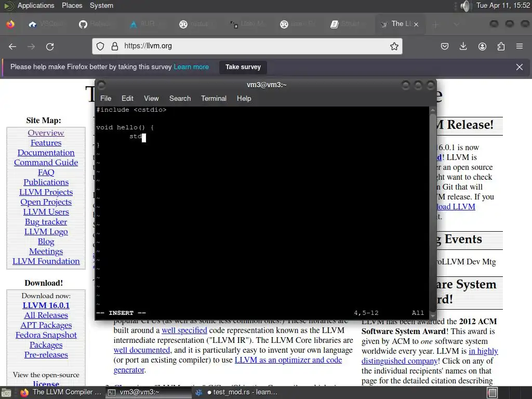Open the terminal File menu

click(x=105, y=98)
